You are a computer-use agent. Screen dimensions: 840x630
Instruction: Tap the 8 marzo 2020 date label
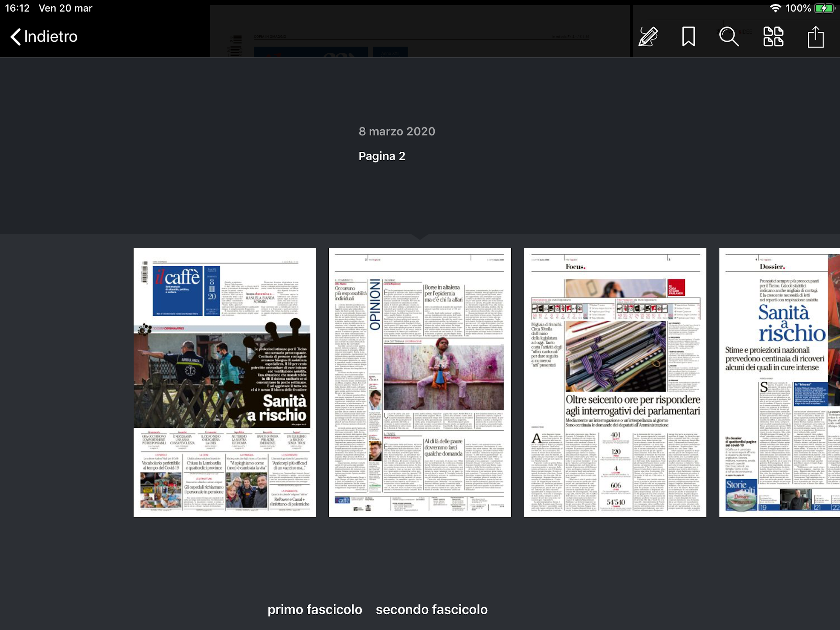(397, 131)
